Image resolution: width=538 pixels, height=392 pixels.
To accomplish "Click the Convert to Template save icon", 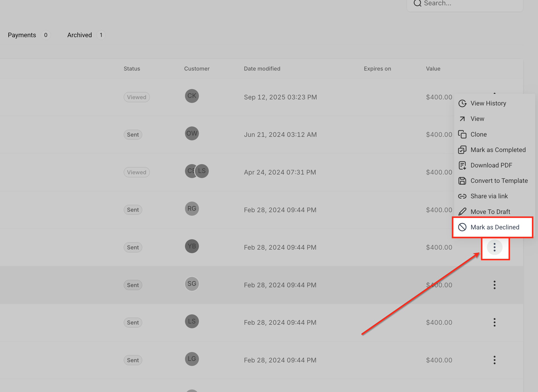I will pyautogui.click(x=462, y=181).
